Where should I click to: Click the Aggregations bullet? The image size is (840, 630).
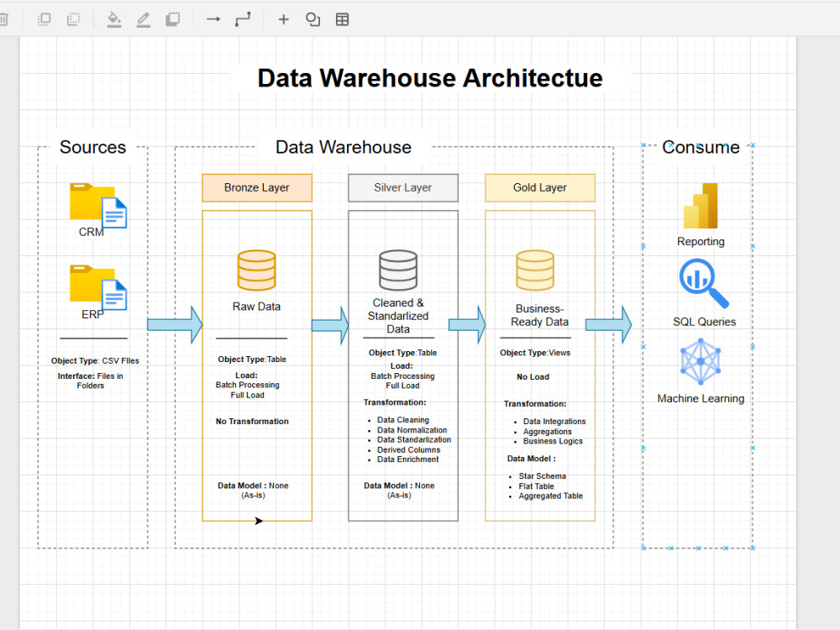pos(548,432)
